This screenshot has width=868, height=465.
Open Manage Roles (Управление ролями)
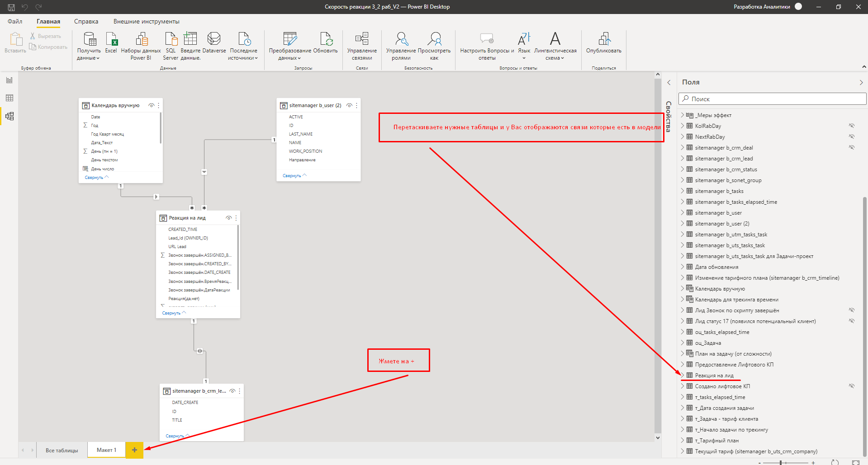(401, 46)
